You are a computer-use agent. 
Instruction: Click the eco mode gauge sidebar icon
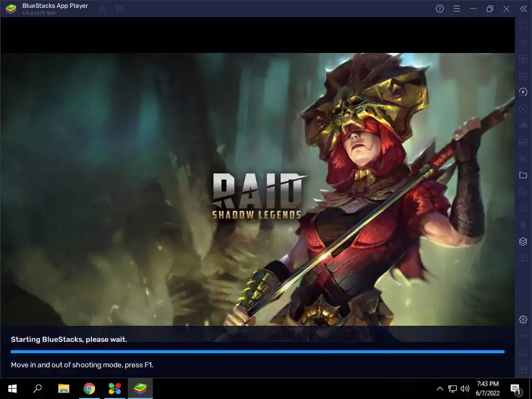pyautogui.click(x=523, y=258)
